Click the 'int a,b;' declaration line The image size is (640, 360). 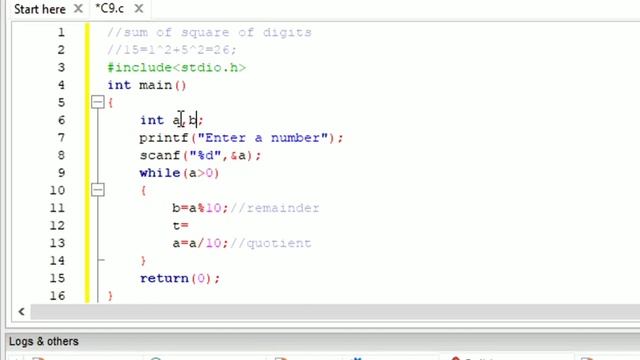(171, 120)
